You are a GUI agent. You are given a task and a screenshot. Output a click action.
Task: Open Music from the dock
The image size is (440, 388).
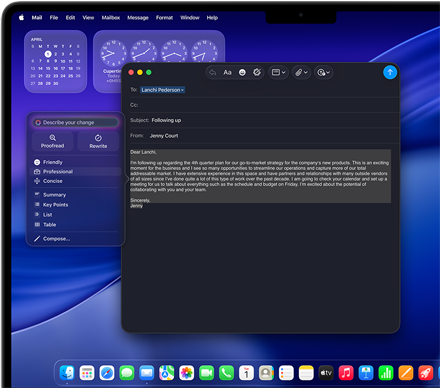(x=346, y=373)
